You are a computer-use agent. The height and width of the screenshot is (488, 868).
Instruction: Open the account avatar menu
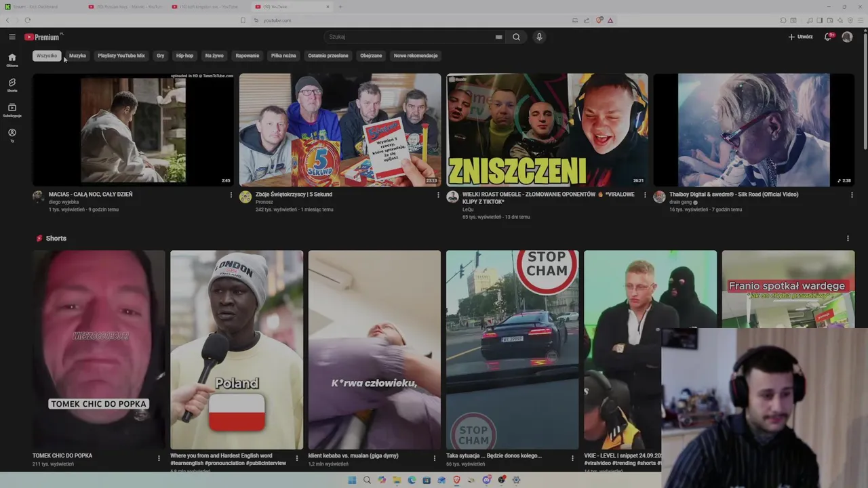pyautogui.click(x=847, y=37)
